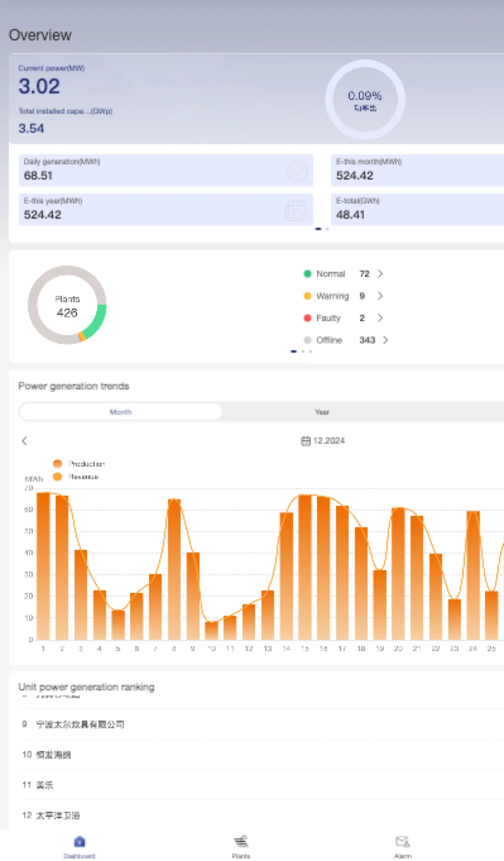Screen dimensions: 504x861
Task: Open the Plants tab icon
Action: pyautogui.click(x=241, y=841)
